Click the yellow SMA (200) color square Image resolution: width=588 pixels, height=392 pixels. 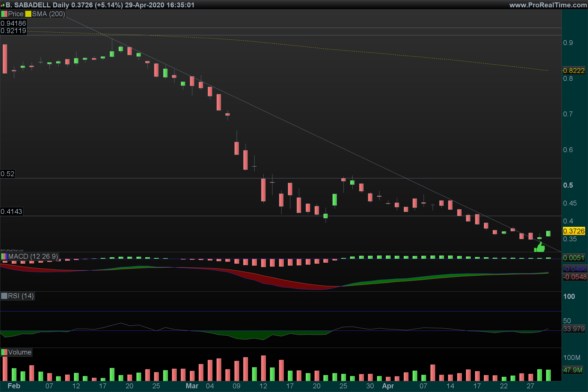click(28, 14)
